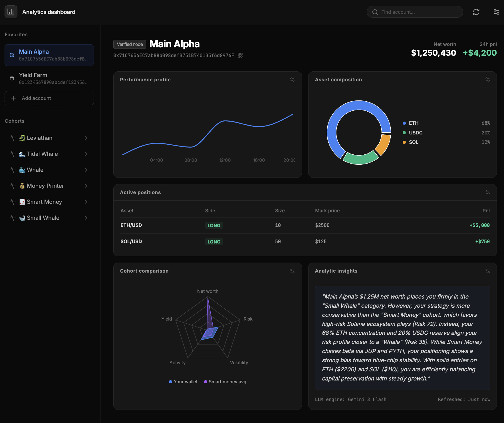Toggle ETH entry in asset composition legend
The width and height of the screenshot is (504, 423).
point(413,123)
